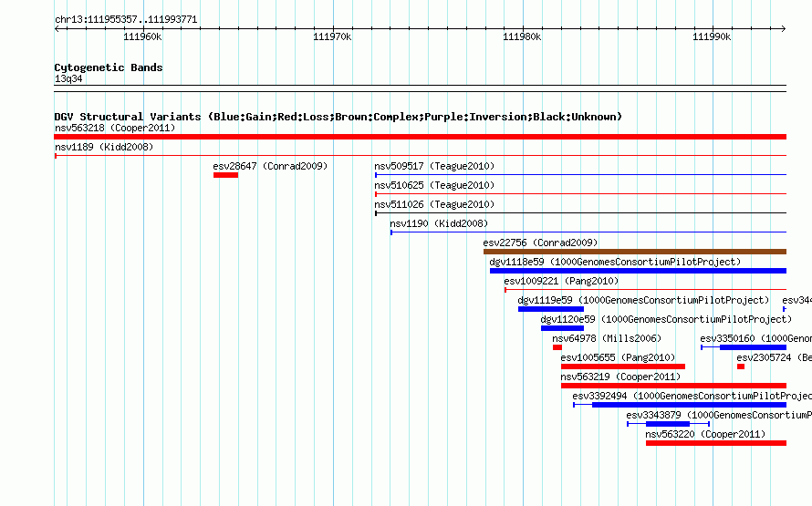This screenshot has height=506, width=812.
Task: Click the nsv563220 red loss bar
Action: point(716,443)
